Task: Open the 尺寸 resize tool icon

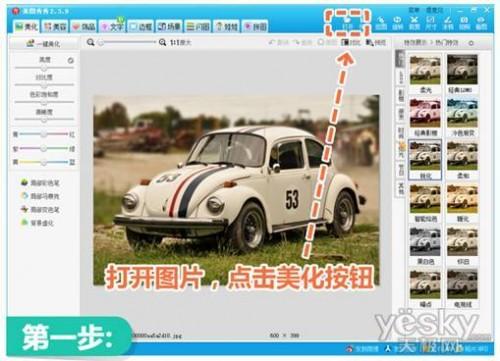Action: point(431,23)
